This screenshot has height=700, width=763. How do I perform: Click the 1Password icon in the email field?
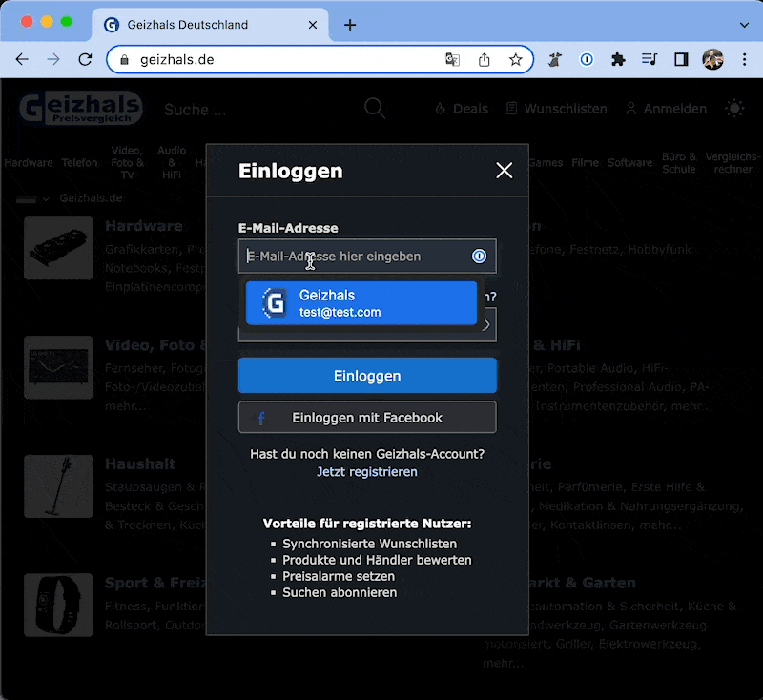click(480, 256)
